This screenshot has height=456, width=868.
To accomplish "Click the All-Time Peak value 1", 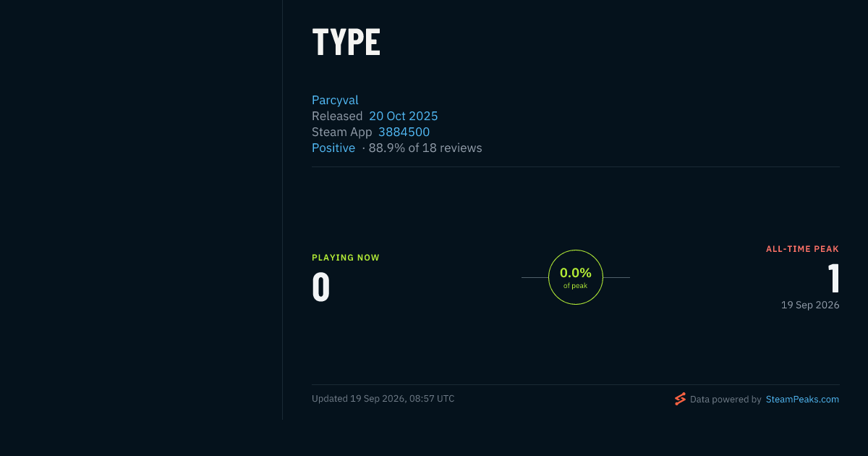I will (833, 279).
